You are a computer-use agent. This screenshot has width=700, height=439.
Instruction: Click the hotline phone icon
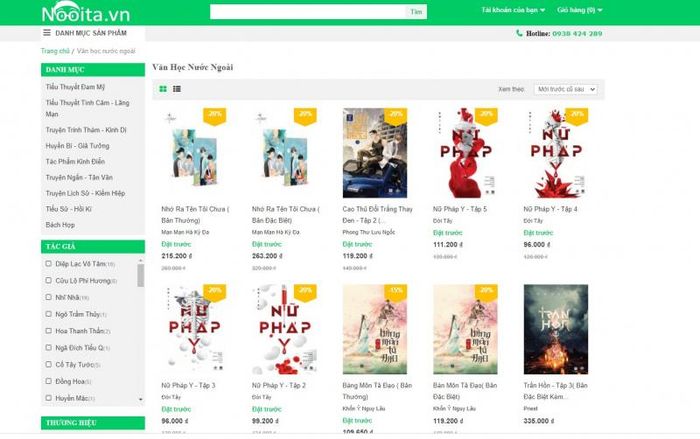[519, 33]
